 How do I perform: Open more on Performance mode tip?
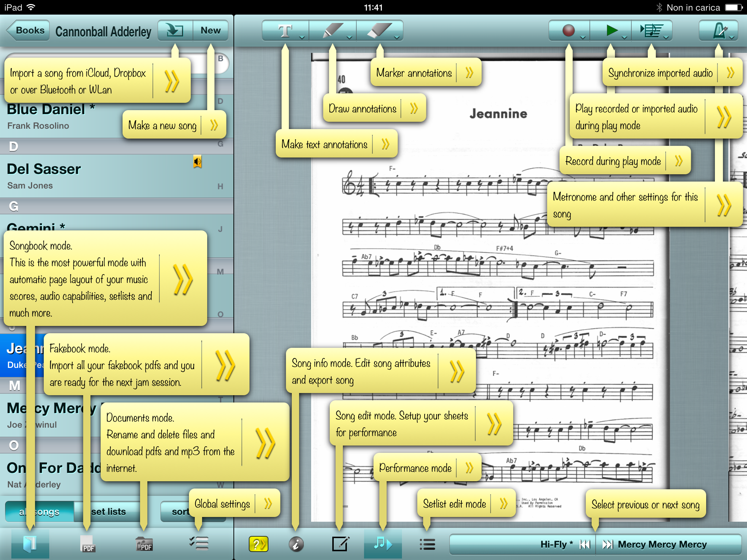click(469, 468)
